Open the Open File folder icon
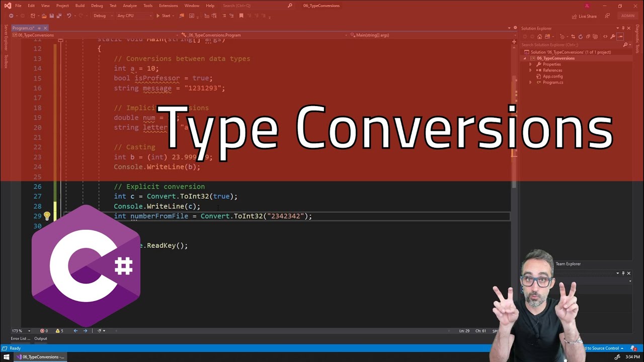Image resolution: width=644 pixels, height=362 pixels. pos(43,16)
